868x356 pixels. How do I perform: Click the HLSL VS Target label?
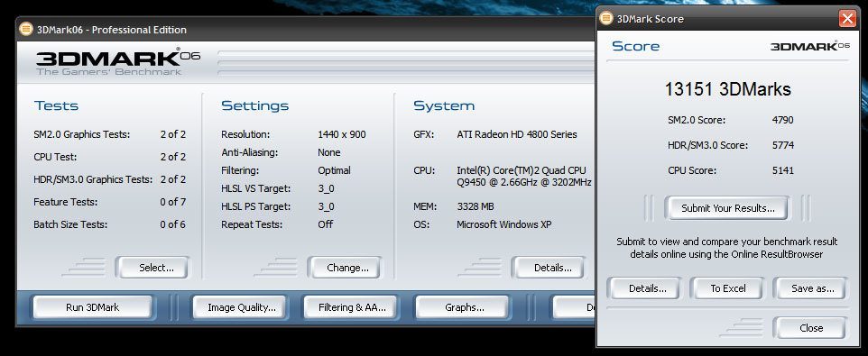[x=256, y=188]
